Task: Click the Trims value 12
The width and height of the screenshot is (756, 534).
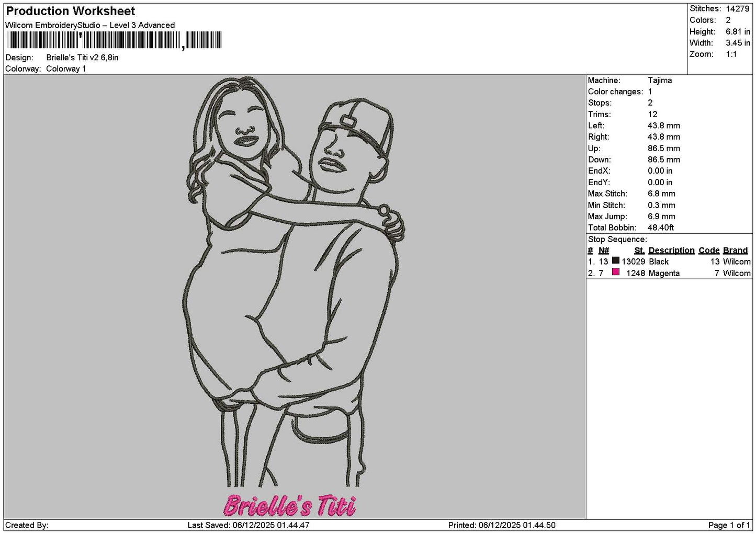Action: 652,115
